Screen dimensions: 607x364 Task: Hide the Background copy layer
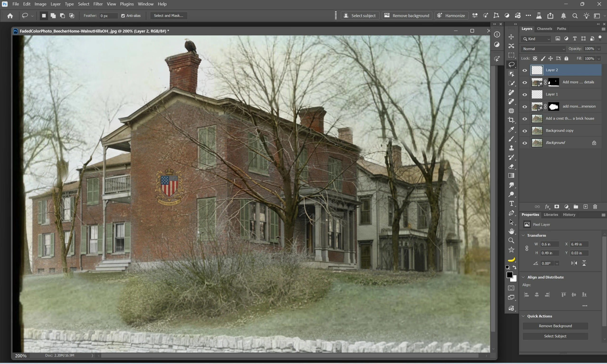tap(525, 131)
